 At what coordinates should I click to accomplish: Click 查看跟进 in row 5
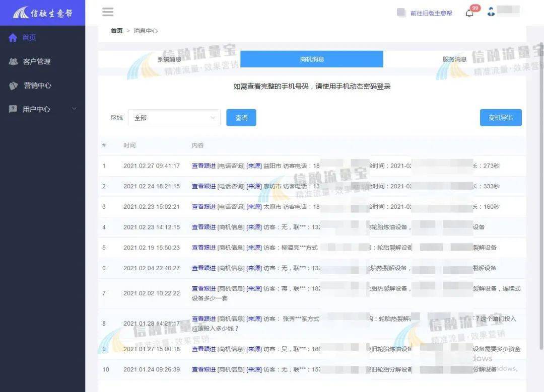203,248
